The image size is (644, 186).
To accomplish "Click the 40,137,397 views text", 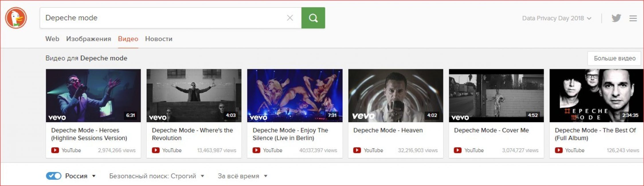I will coord(318,150).
